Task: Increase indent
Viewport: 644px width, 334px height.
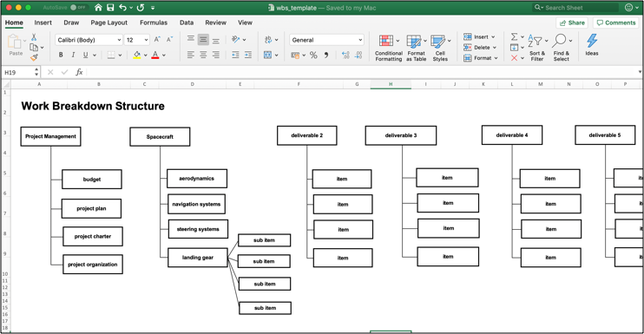Action: (248, 55)
